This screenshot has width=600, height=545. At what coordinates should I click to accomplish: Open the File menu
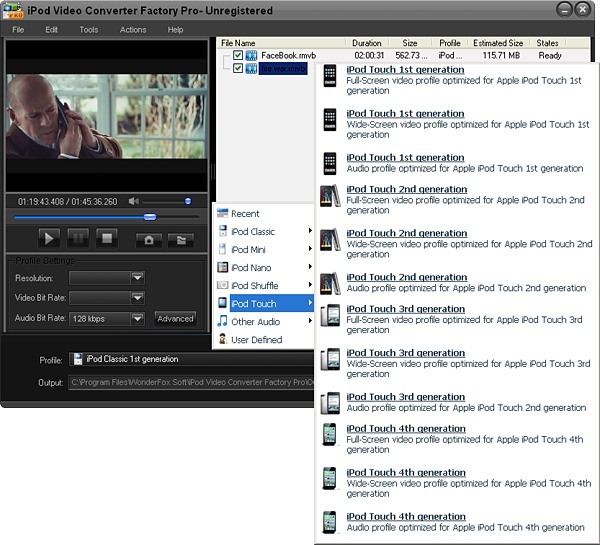18,29
